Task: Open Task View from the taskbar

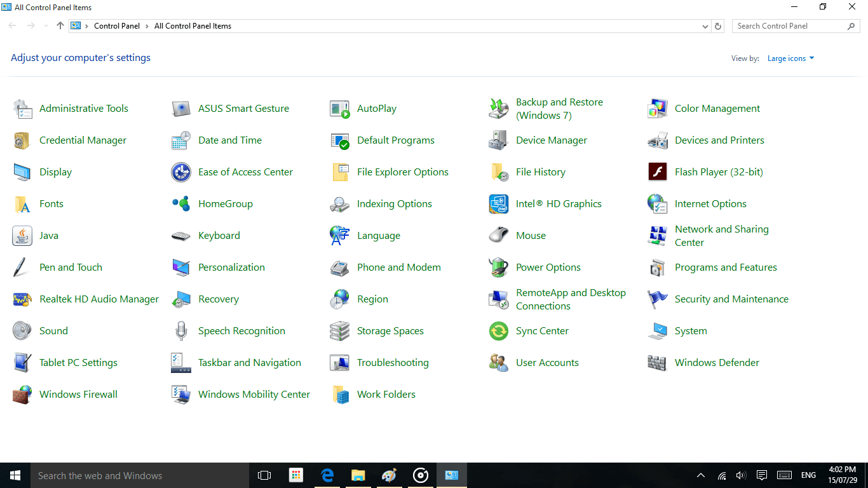Action: click(x=264, y=475)
